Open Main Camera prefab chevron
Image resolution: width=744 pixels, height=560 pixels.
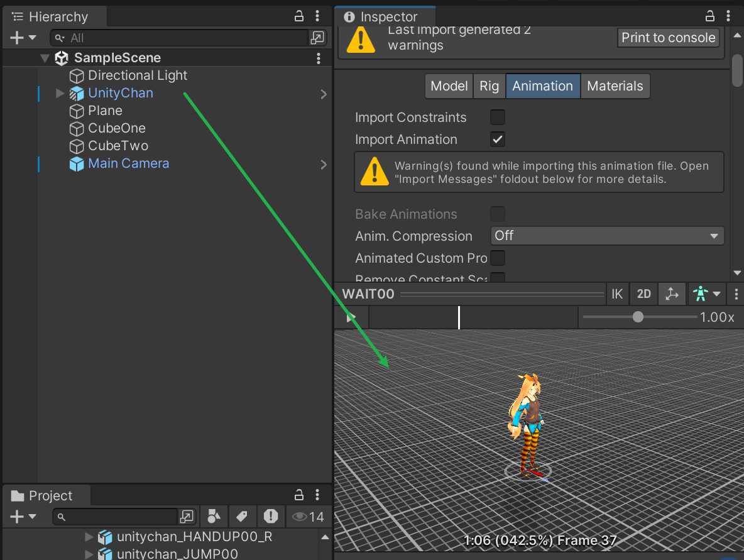pyautogui.click(x=324, y=164)
